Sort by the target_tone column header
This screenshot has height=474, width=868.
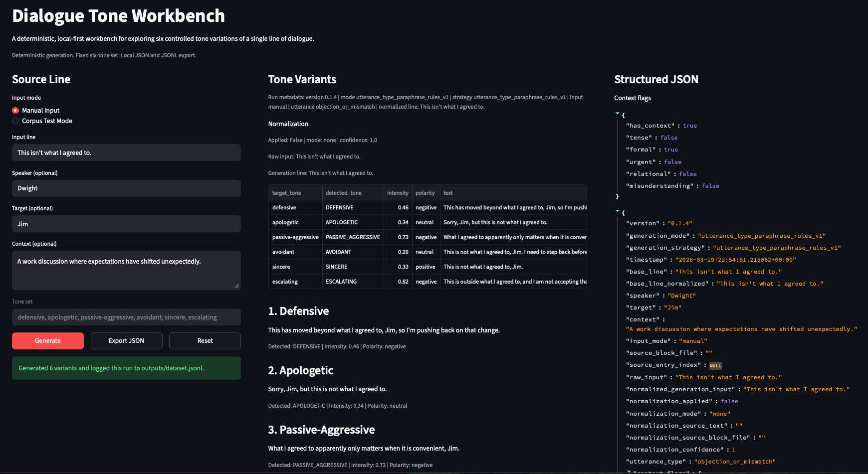point(287,193)
